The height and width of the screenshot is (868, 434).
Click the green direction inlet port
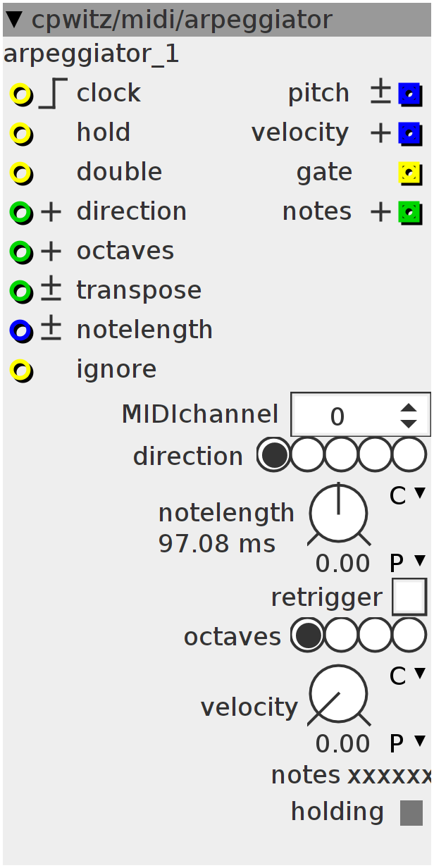[x=22, y=213]
